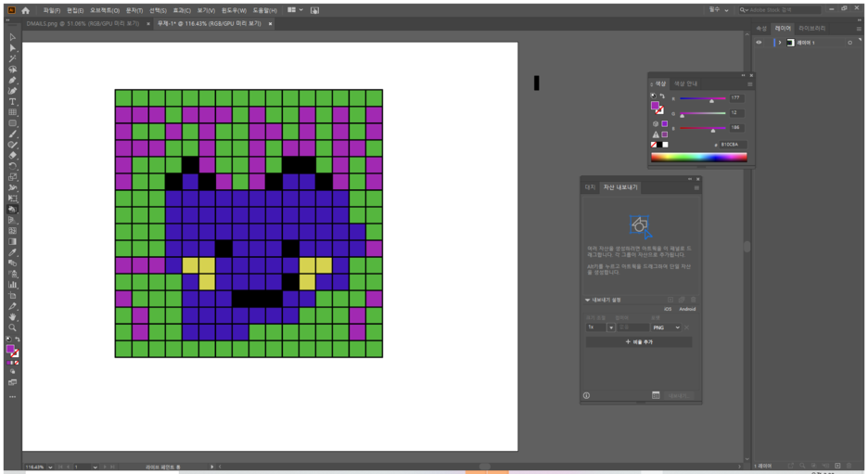Switch to the 색상 안내 tab
Screen dimensions: 868x474
coord(685,83)
